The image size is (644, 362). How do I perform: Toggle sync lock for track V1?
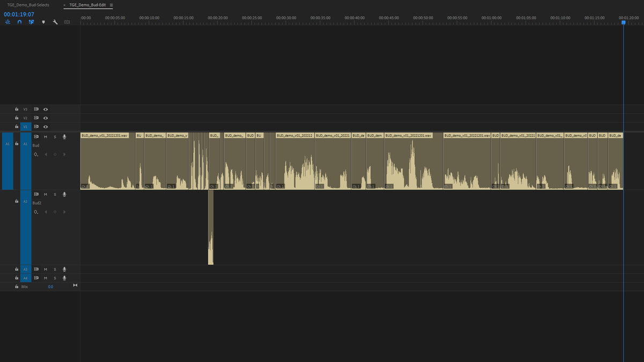tap(36, 127)
